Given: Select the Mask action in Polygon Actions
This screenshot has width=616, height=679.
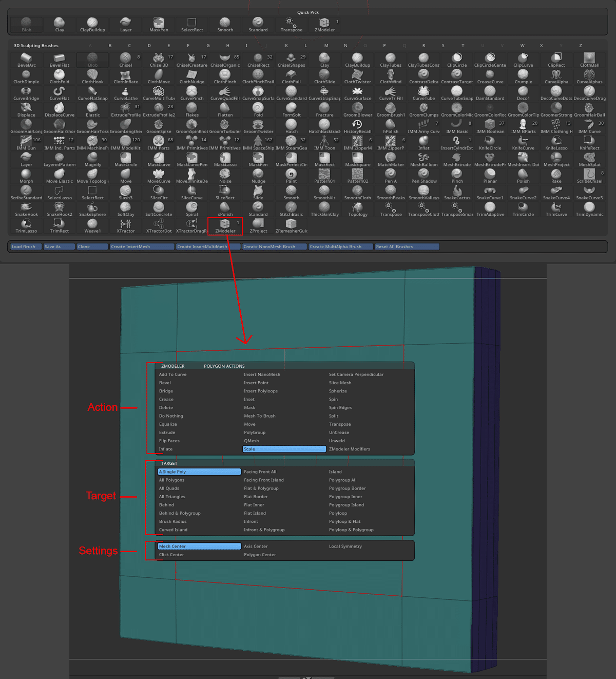Looking at the screenshot, I should (x=249, y=407).
